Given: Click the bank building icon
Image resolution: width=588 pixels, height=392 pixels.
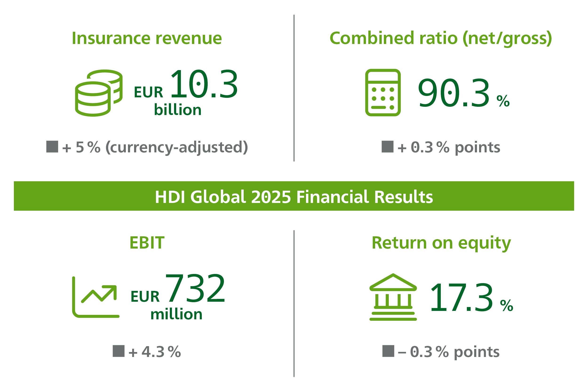Looking at the screenshot, I should pyautogui.click(x=393, y=297).
